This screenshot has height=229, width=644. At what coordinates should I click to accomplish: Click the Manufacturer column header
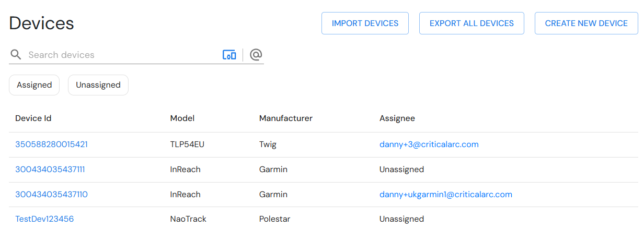tap(286, 118)
